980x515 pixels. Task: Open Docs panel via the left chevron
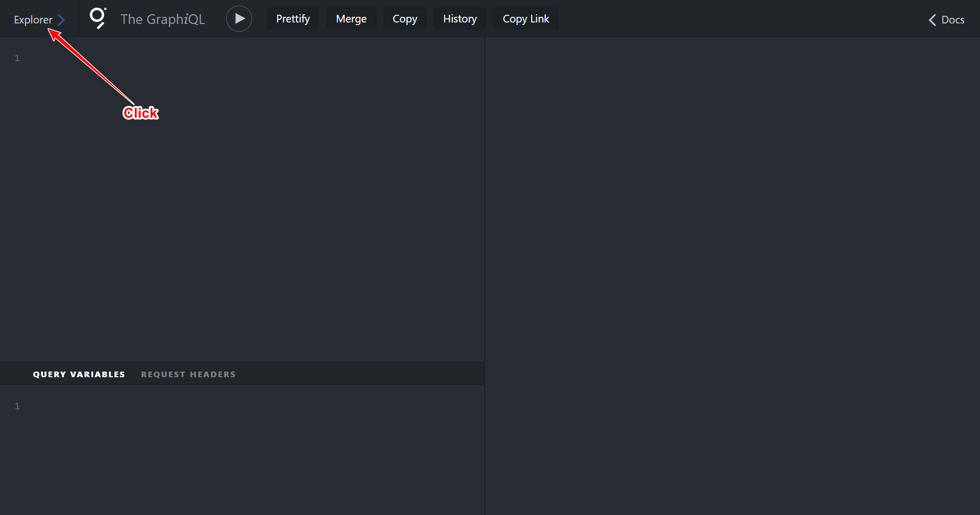(x=932, y=20)
